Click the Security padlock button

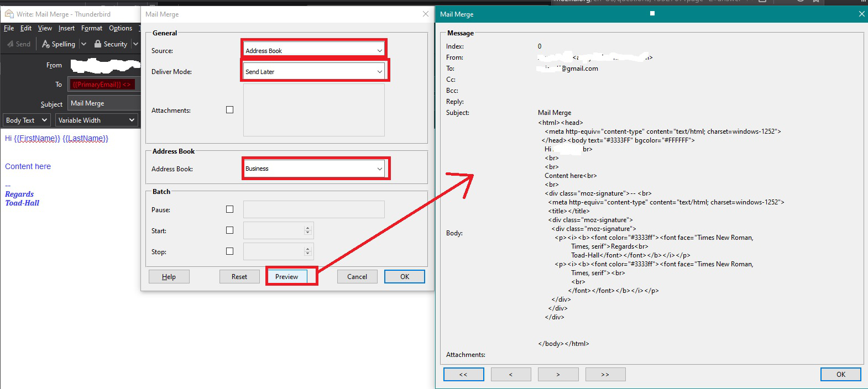click(x=111, y=44)
